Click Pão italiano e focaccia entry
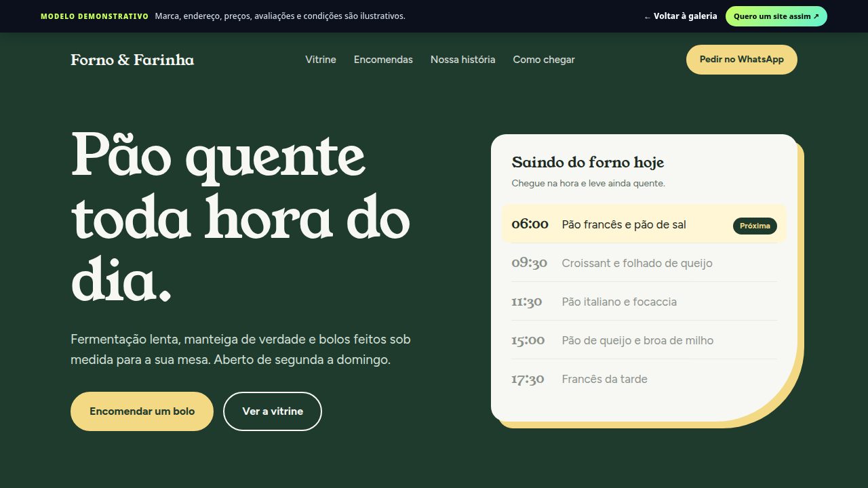Viewport: 868px width, 488px height. pos(644,302)
